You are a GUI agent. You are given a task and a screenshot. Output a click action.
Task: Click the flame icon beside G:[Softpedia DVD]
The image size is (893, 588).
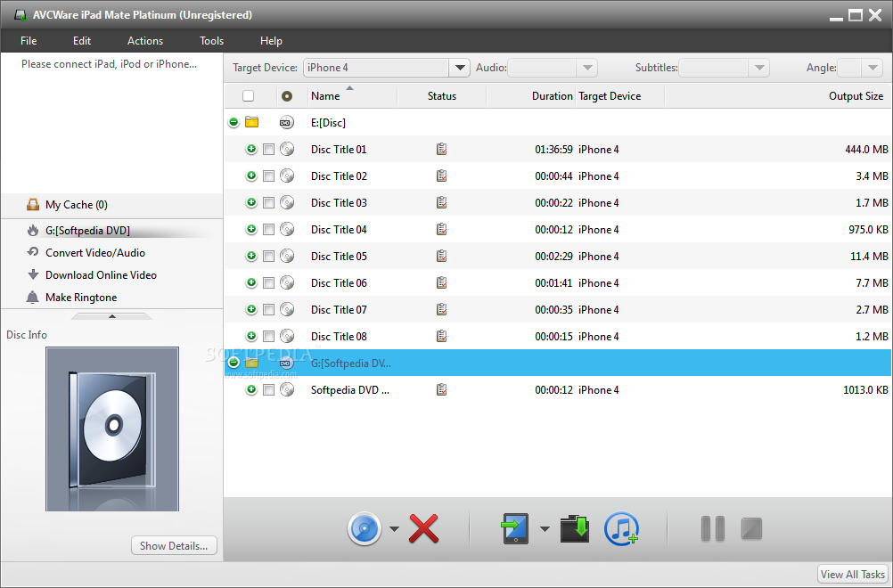[x=33, y=231]
